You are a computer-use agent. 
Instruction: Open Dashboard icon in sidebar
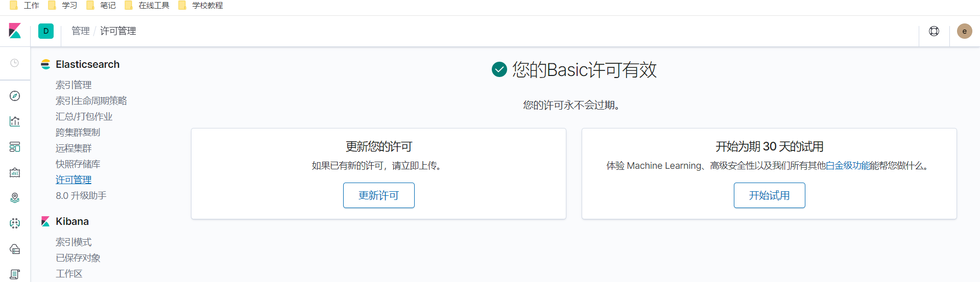click(15, 147)
